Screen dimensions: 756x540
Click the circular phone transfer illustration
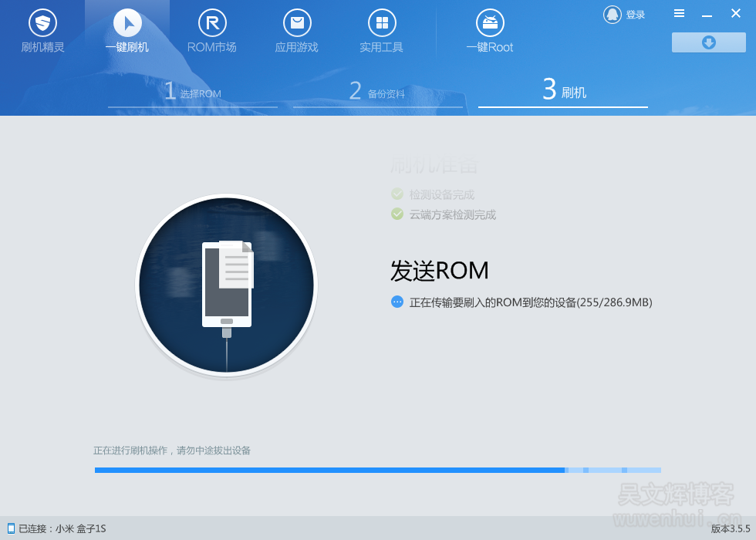(227, 285)
